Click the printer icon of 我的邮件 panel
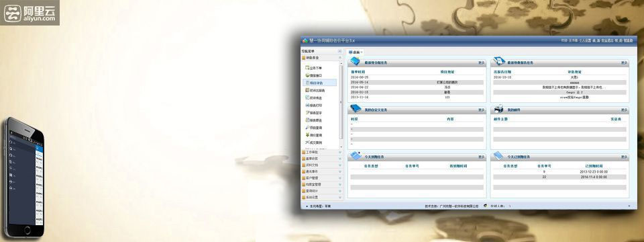 (498, 108)
